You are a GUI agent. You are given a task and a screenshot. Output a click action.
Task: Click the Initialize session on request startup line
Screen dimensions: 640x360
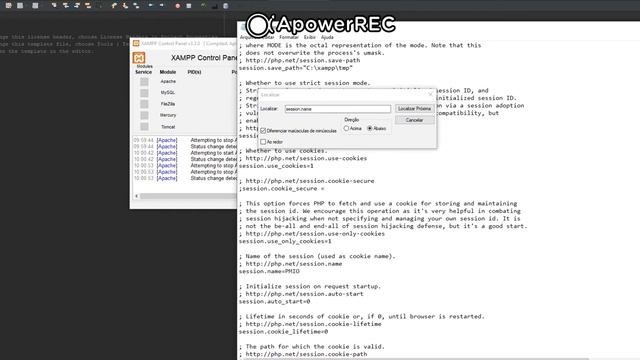click(x=310, y=287)
